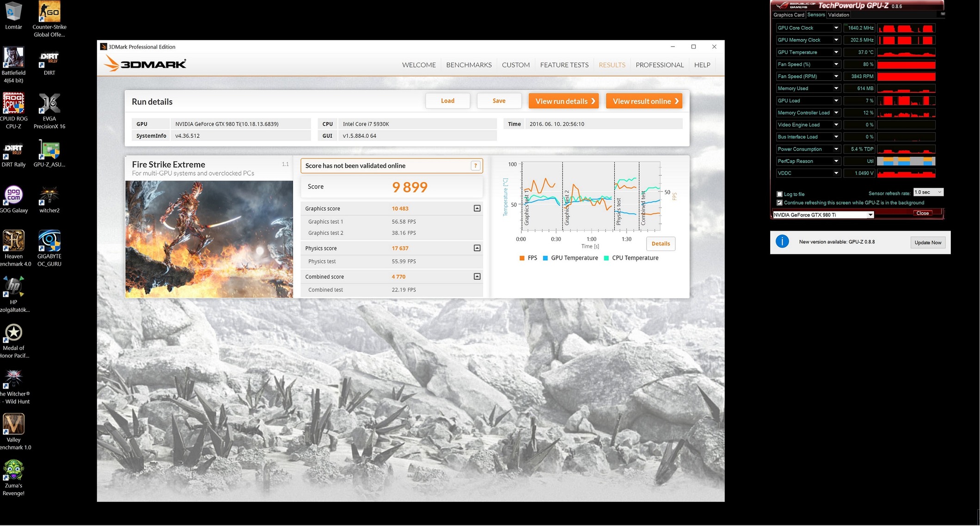Switch to the BENCHMARKS tab
This screenshot has width=980, height=526.
pyautogui.click(x=469, y=65)
